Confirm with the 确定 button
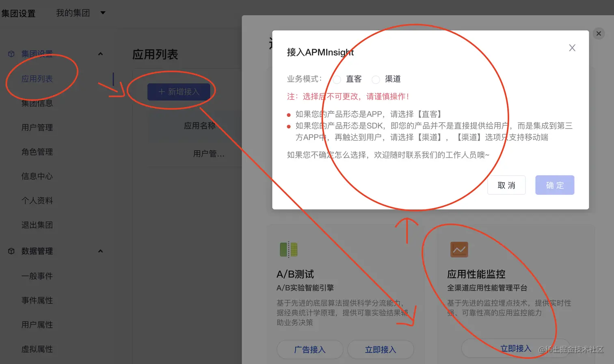Screen dimensions: 614x364 555,185
